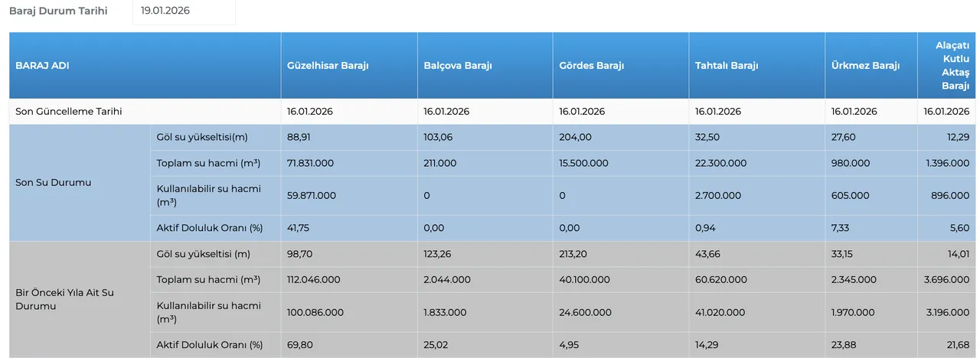This screenshot has width=980, height=358.
Task: Click Bir Önceki Yıla Ait Su Durumu label
Action: pos(64,299)
